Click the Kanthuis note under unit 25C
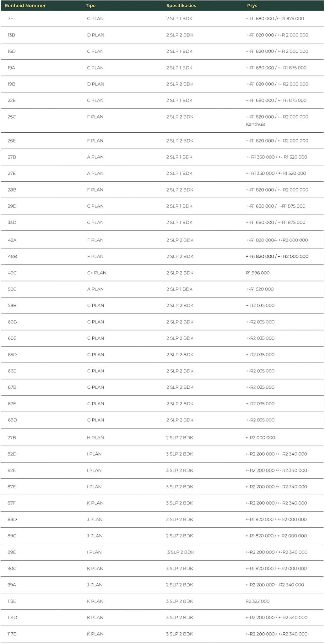 click(x=256, y=125)
